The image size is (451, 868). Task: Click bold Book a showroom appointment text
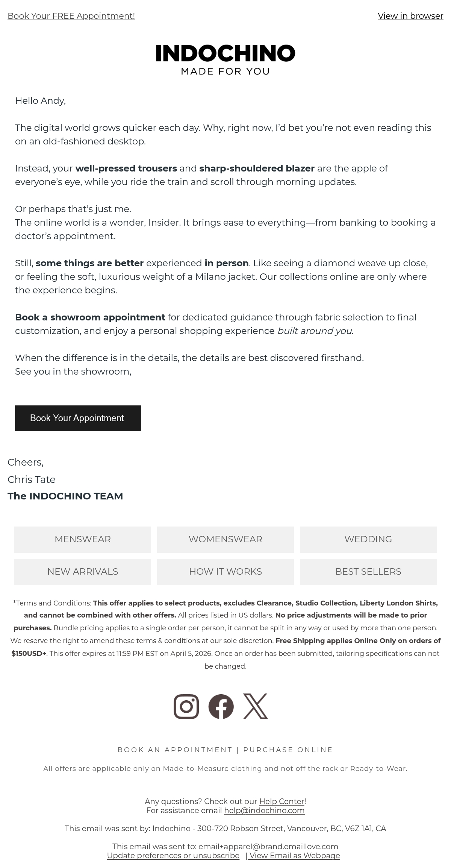[x=90, y=317]
